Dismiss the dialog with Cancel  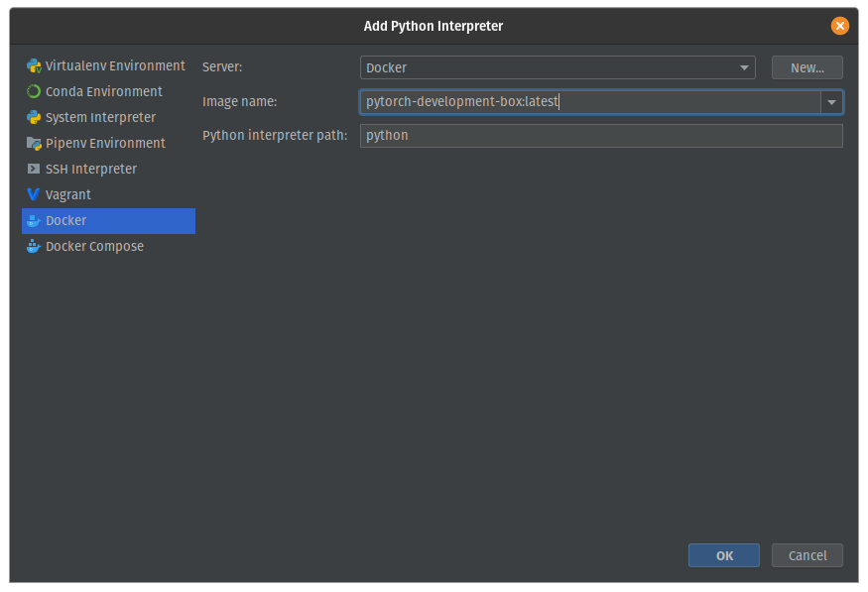tap(806, 556)
